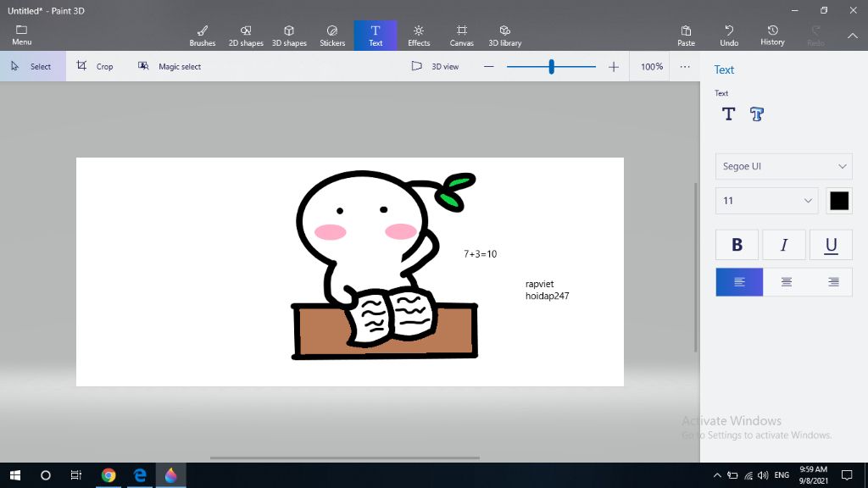Switch ENG input language

click(782, 475)
